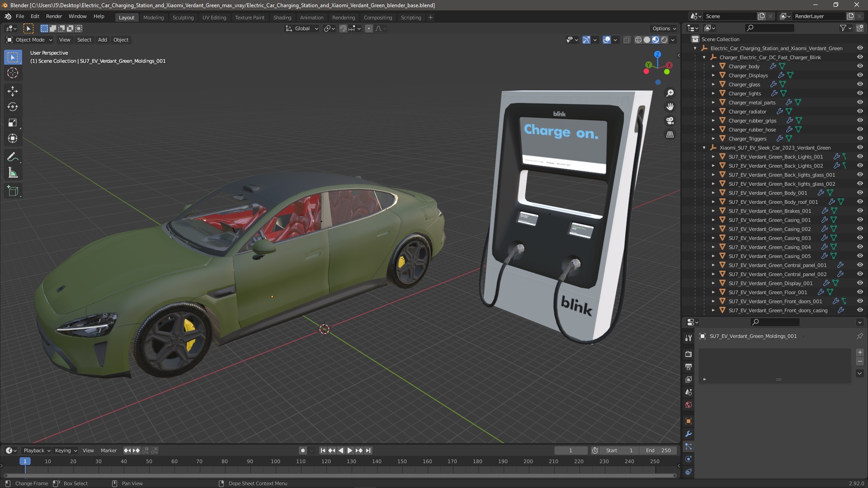Screen dimensions: 868x488
Task: Expand Charger_Displays tree item
Action: [713, 75]
